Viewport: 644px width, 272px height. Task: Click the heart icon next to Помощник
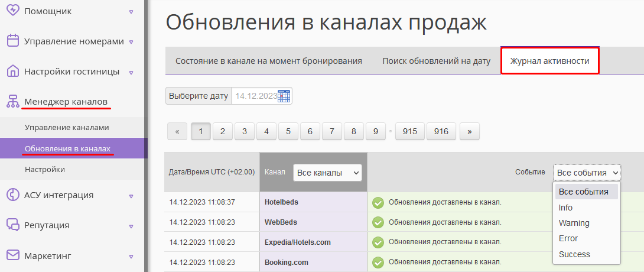click(13, 10)
